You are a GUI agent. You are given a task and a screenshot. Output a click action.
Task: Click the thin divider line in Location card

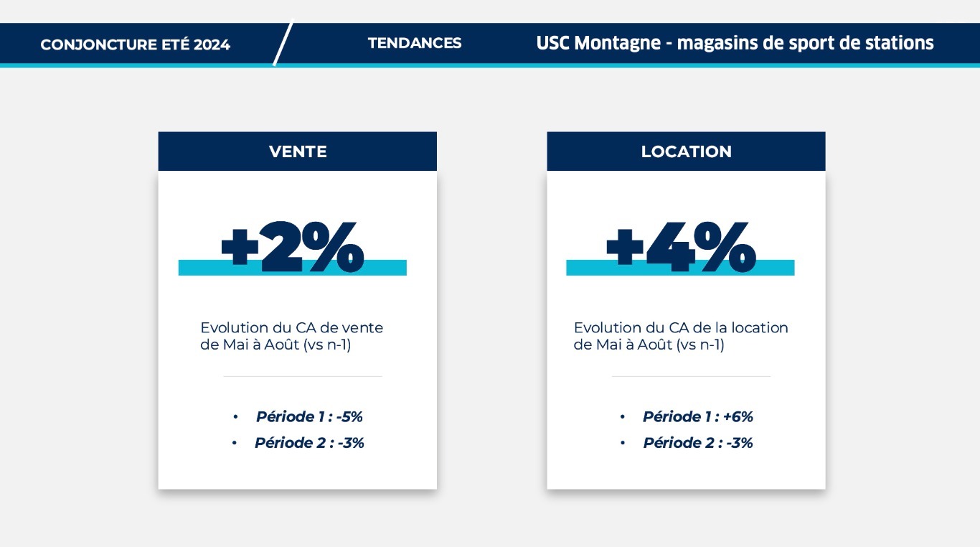pos(691,376)
